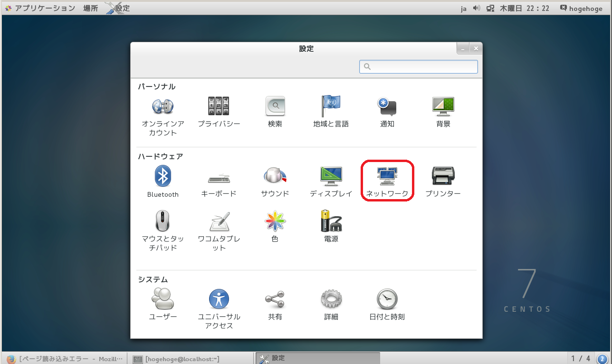
Task: Open the Sharing (共有) settings
Action: pyautogui.click(x=275, y=304)
